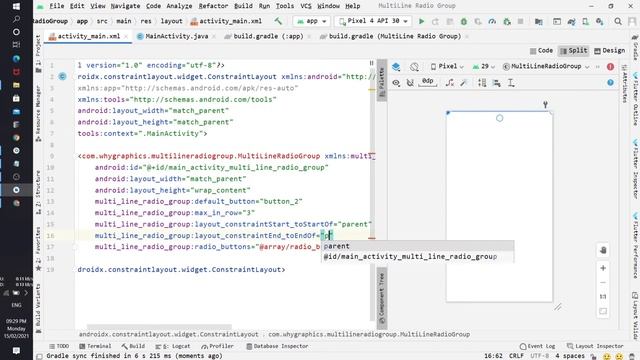Open SDK Manager icon in toolbar

[600, 21]
